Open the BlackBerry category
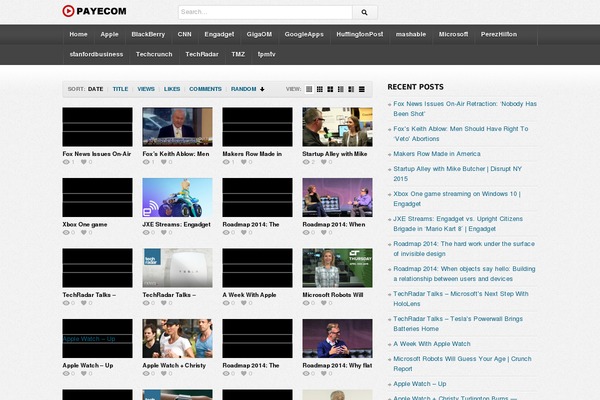Viewport: 600px width, 400px height. tap(148, 34)
